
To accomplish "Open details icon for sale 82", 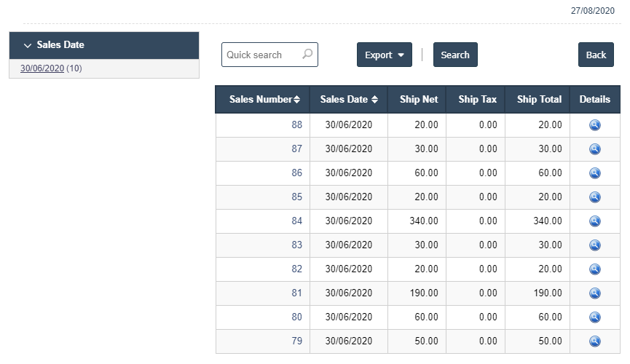I will tap(594, 269).
